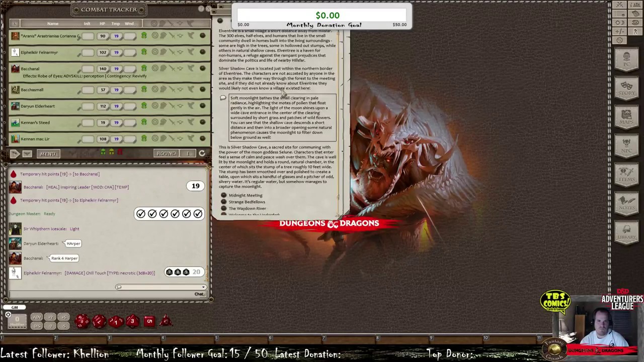Click the yellow neutral faction helmet icon

click(112, 152)
